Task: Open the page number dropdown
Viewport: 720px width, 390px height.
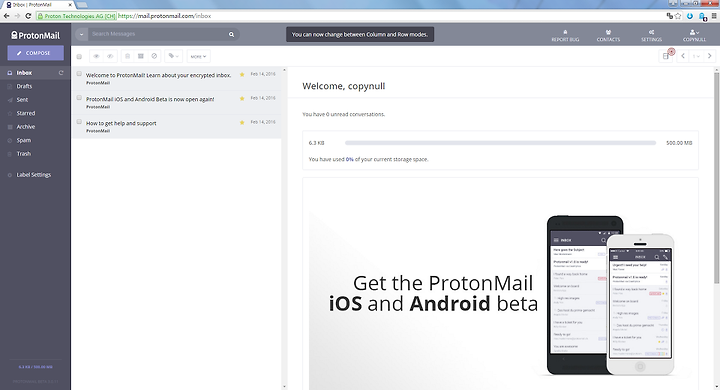Action: coord(697,56)
